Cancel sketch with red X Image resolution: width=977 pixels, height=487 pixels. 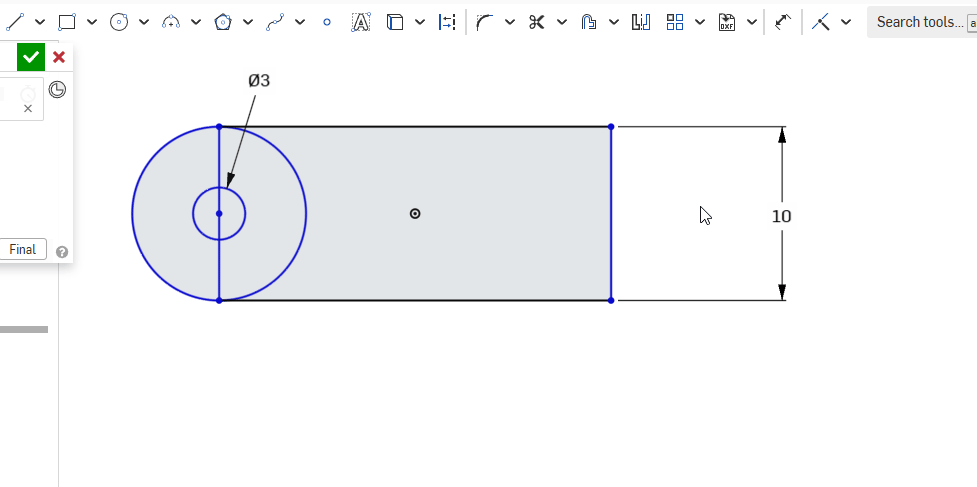click(x=59, y=58)
